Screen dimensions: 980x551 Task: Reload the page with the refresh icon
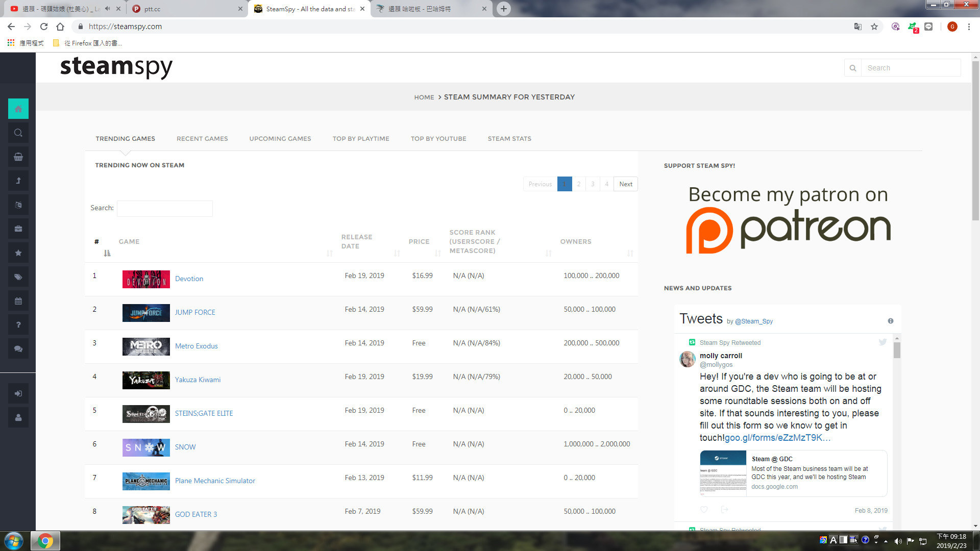click(44, 27)
